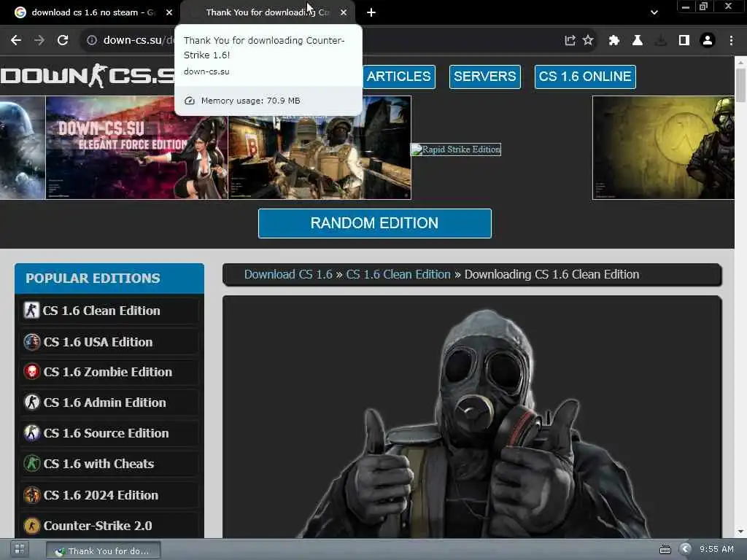The image size is (747, 560).
Task: Click the page vertical scrollbar thumb
Action: tap(740, 85)
